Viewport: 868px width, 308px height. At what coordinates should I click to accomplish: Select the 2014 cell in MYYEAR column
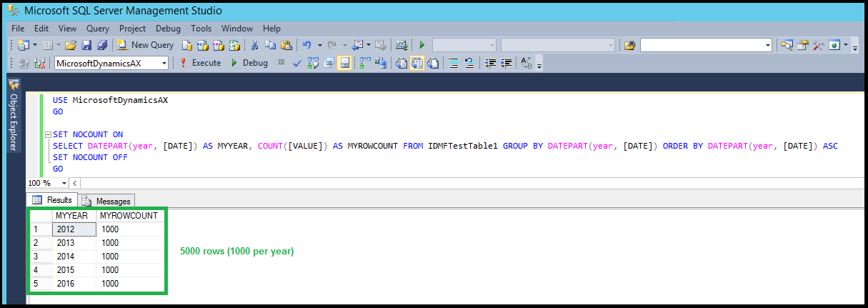tap(74, 257)
